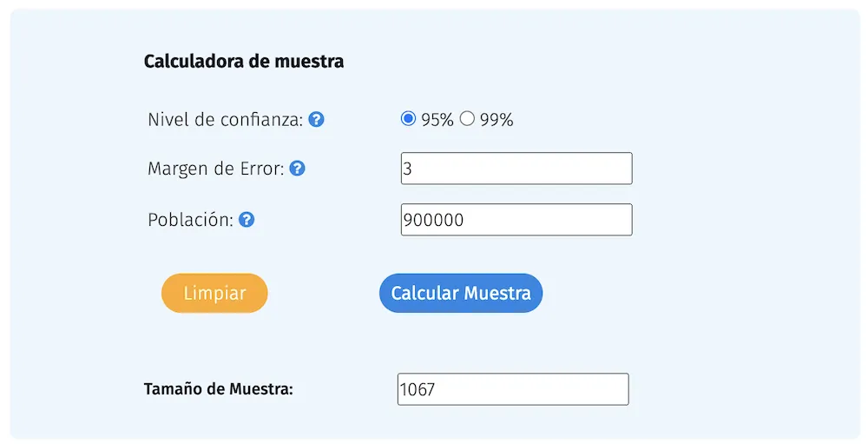The height and width of the screenshot is (444, 868).
Task: Place cursor on the 3 error margin value
Action: coord(408,169)
